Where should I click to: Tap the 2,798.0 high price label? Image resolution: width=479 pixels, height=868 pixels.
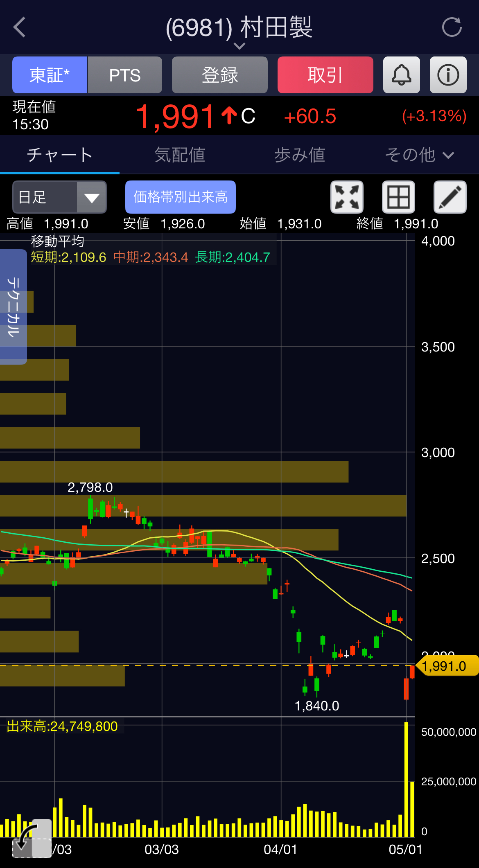pyautogui.click(x=90, y=487)
